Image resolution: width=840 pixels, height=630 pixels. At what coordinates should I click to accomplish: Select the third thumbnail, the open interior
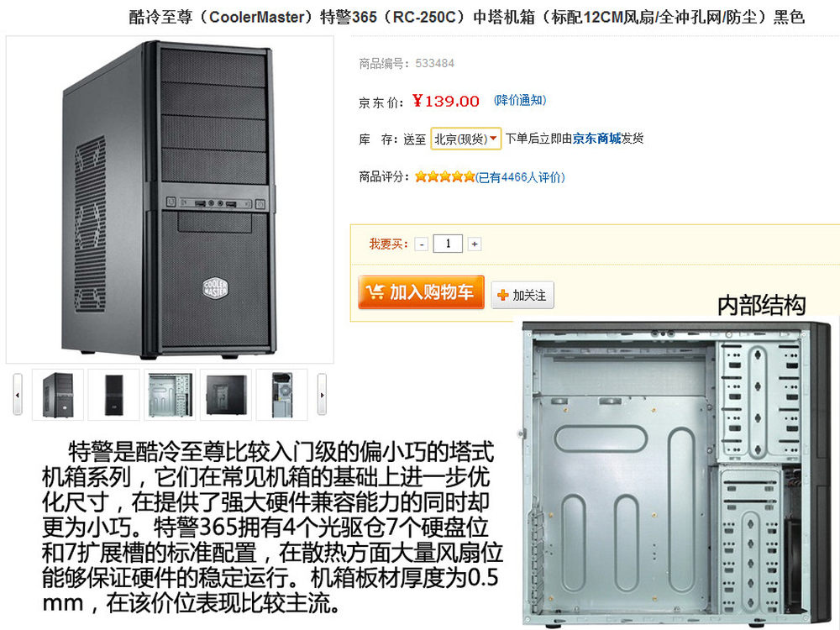click(x=170, y=394)
